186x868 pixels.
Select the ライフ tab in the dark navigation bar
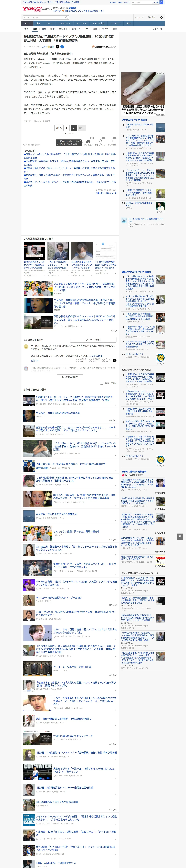(x=49, y=24)
